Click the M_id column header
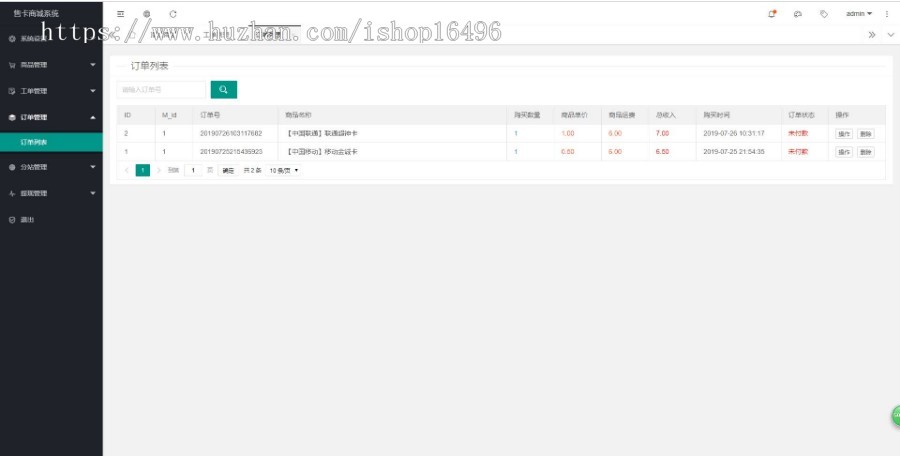The width and height of the screenshot is (900, 456). coord(169,115)
